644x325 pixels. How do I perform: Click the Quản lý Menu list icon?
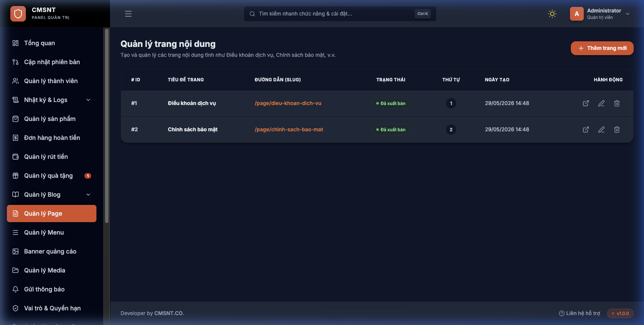pos(15,232)
